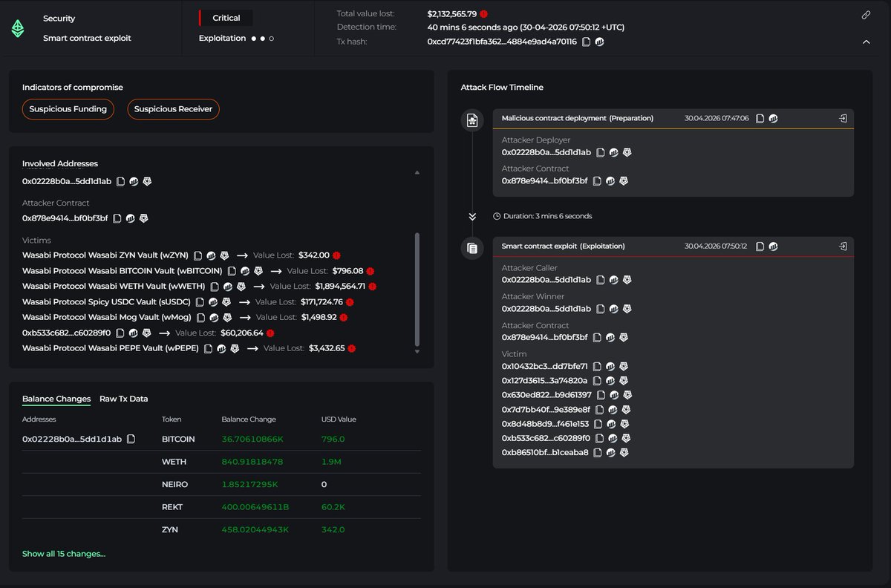
Task: Copy the Attacker Deployer address
Action: coord(601,152)
